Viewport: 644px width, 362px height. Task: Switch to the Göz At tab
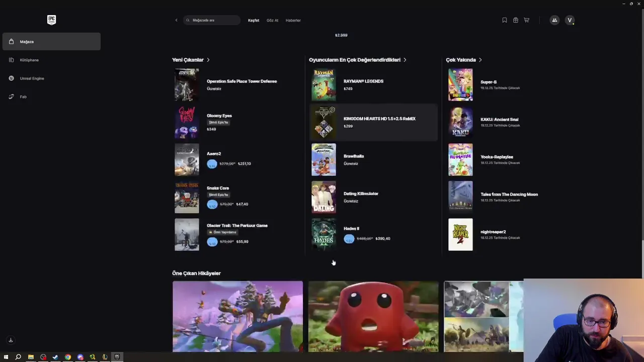tap(272, 20)
